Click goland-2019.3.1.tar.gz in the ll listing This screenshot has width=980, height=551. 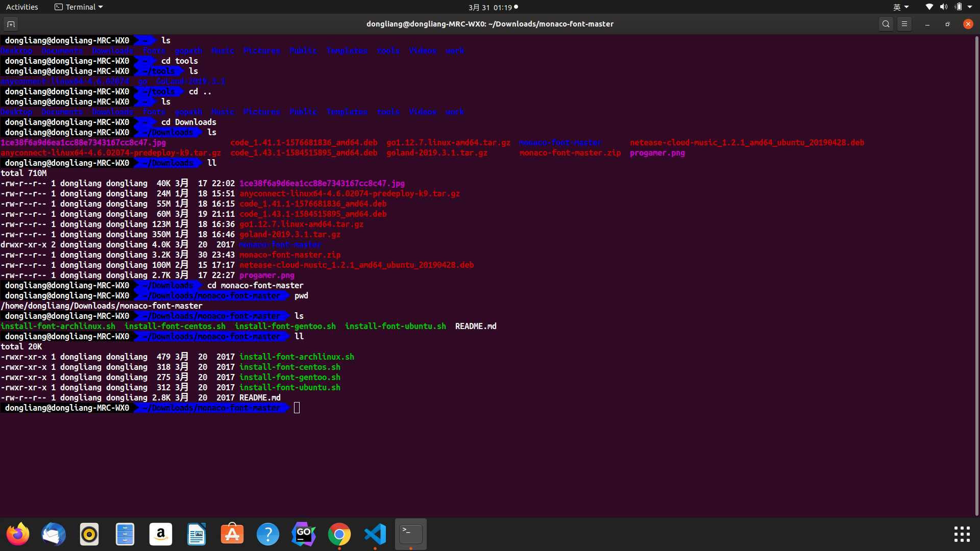[290, 234]
